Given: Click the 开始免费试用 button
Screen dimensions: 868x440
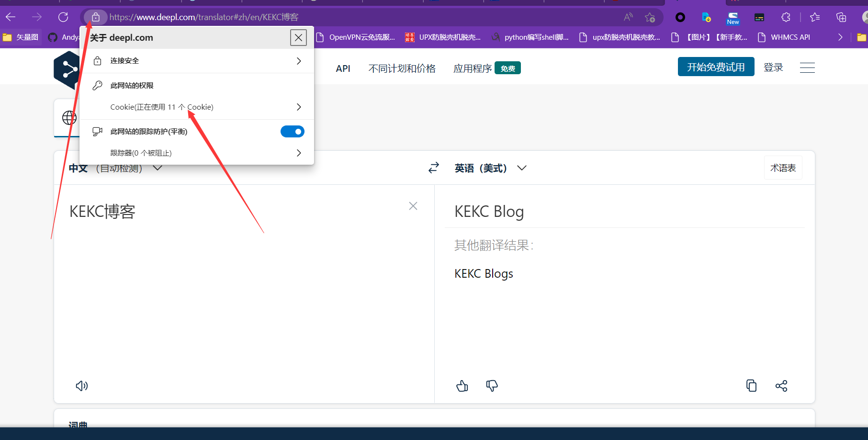Looking at the screenshot, I should [x=716, y=67].
